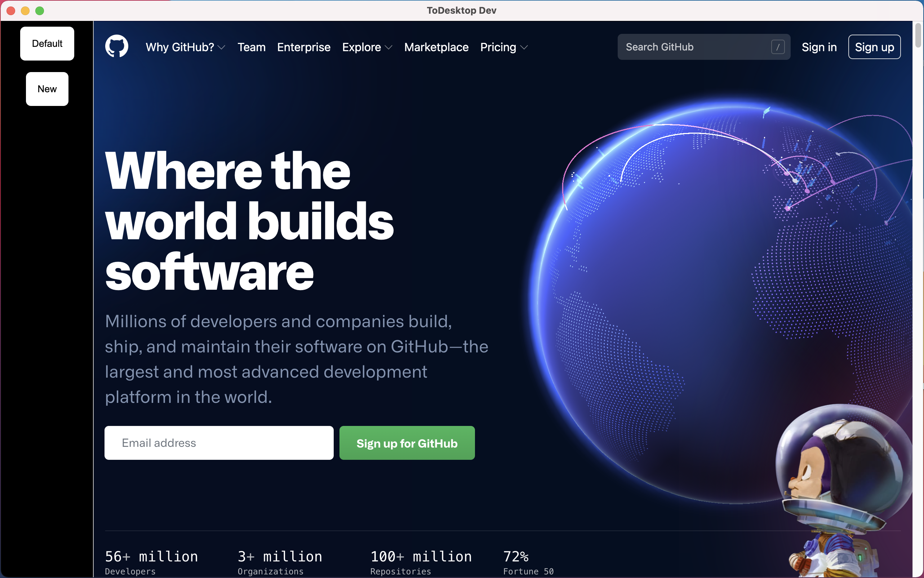Click the 72% Fortune 50 stat
Viewport: 924px width, 578px height.
pos(528,563)
